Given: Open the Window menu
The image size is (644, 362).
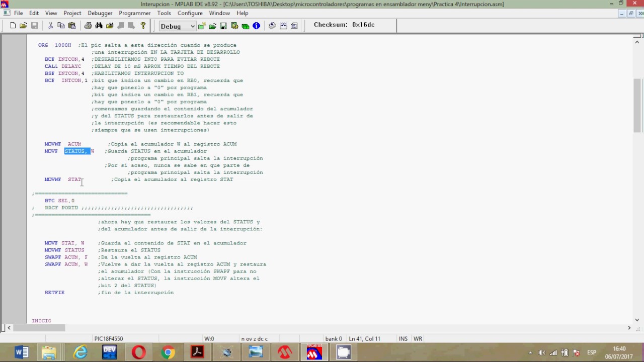Looking at the screenshot, I should click(x=219, y=13).
